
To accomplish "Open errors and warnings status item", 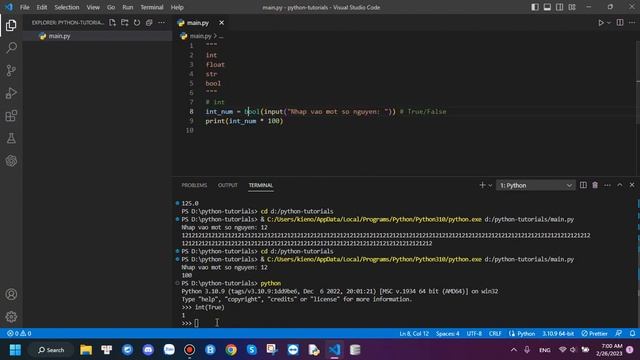I will click(x=19, y=333).
